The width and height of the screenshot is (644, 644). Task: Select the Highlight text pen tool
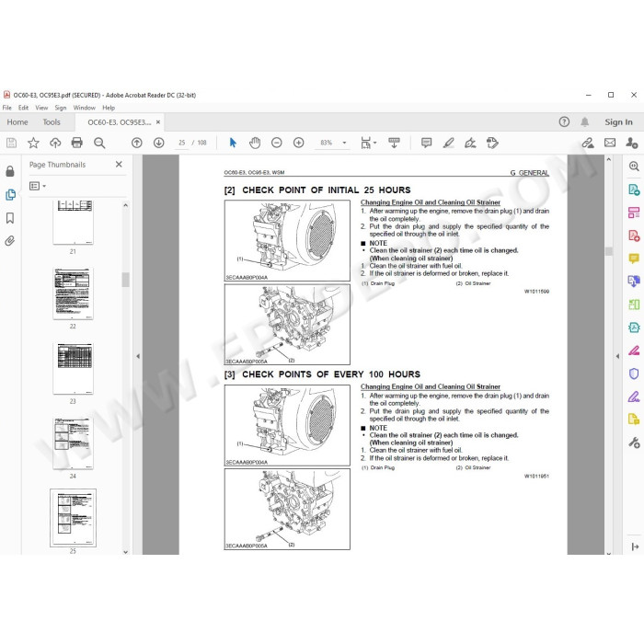(x=449, y=143)
